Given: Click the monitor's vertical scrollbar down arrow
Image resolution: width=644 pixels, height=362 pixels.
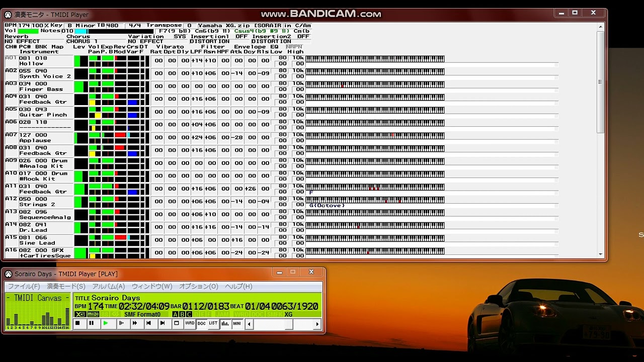Looking at the screenshot, I should [600, 254].
